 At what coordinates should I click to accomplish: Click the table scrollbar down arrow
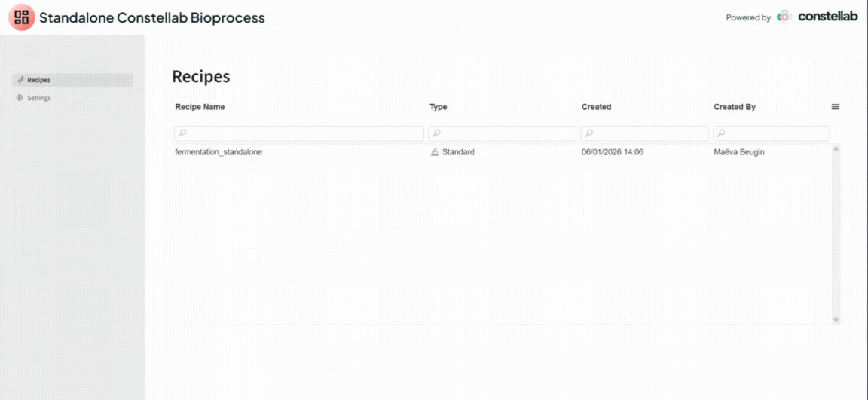point(836,320)
